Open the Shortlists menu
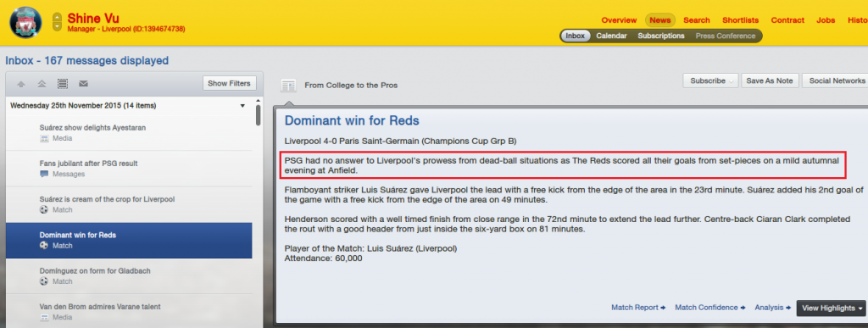 [x=740, y=20]
